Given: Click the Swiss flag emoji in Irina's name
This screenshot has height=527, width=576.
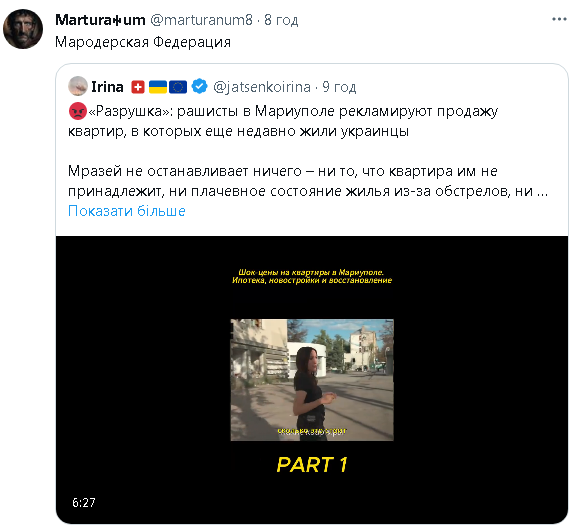Looking at the screenshot, I should pos(138,87).
